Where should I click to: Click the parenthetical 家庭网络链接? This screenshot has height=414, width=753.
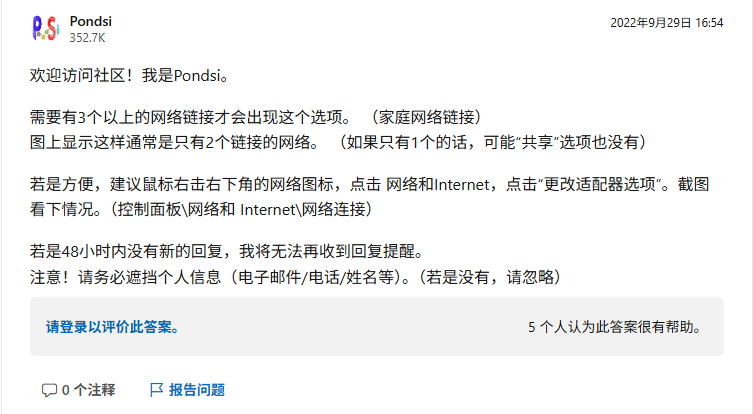tap(425, 117)
